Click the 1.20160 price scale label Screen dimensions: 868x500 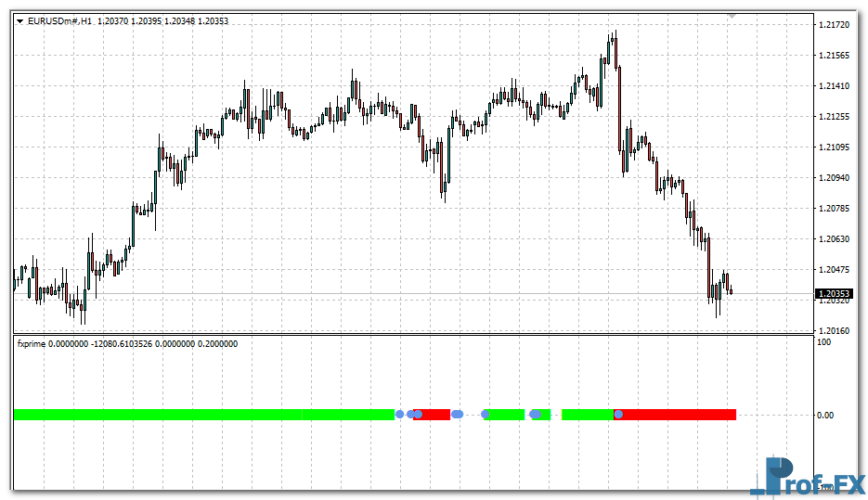832,330
